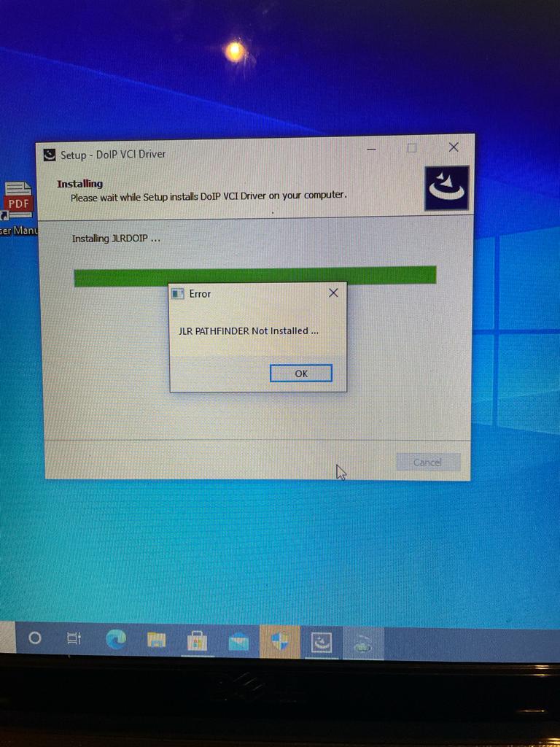Viewport: 560px width, 747px height.
Task: Open the Mail app from the taskbar
Action: point(238,641)
